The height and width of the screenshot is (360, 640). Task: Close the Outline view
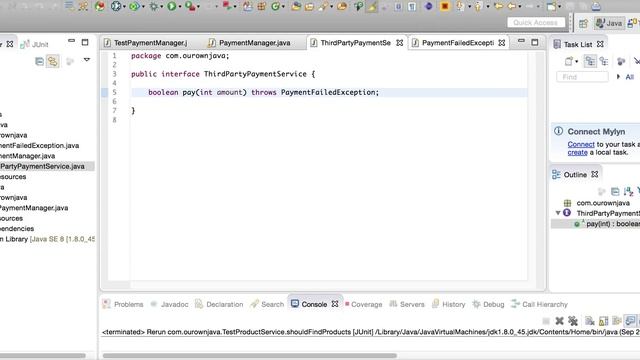coord(595,174)
